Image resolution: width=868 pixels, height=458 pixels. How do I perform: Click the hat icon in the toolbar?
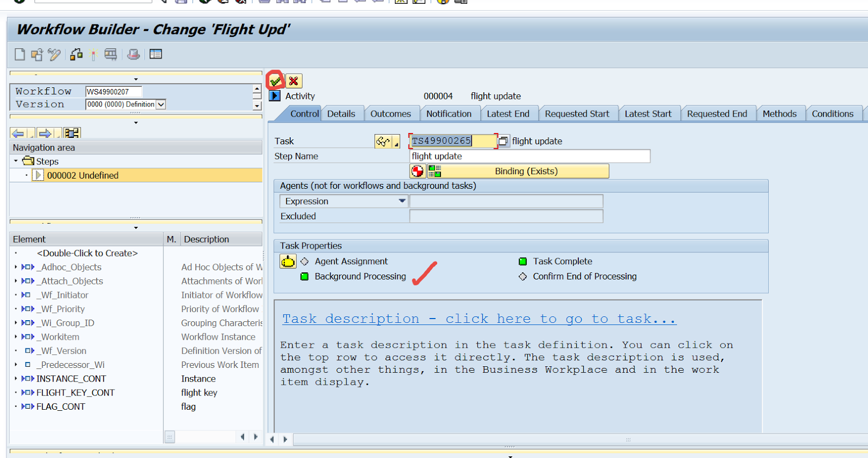[x=133, y=54]
